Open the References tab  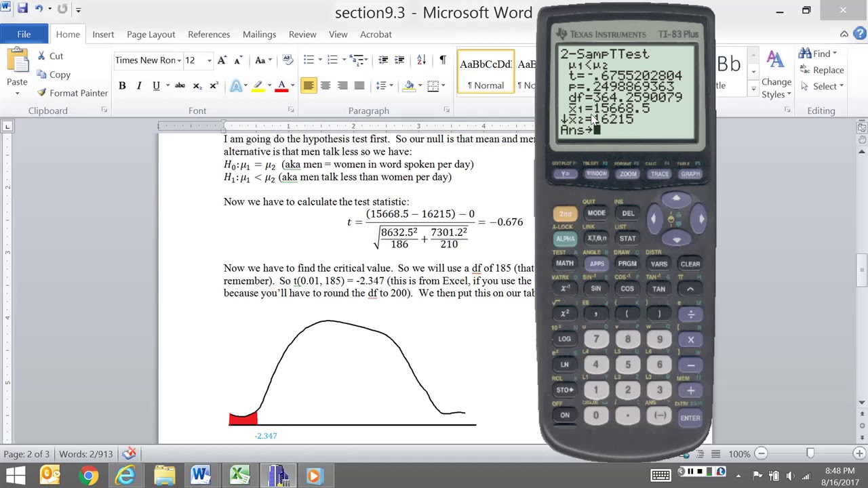click(209, 34)
